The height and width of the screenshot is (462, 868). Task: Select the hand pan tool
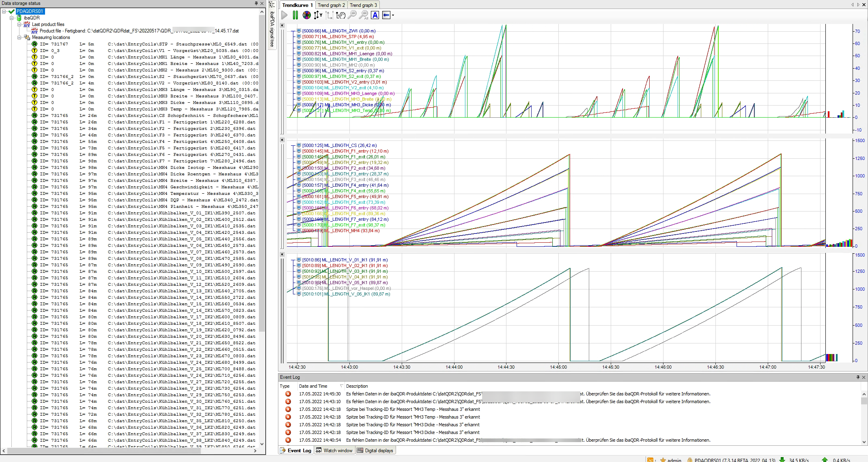pyautogui.click(x=340, y=15)
